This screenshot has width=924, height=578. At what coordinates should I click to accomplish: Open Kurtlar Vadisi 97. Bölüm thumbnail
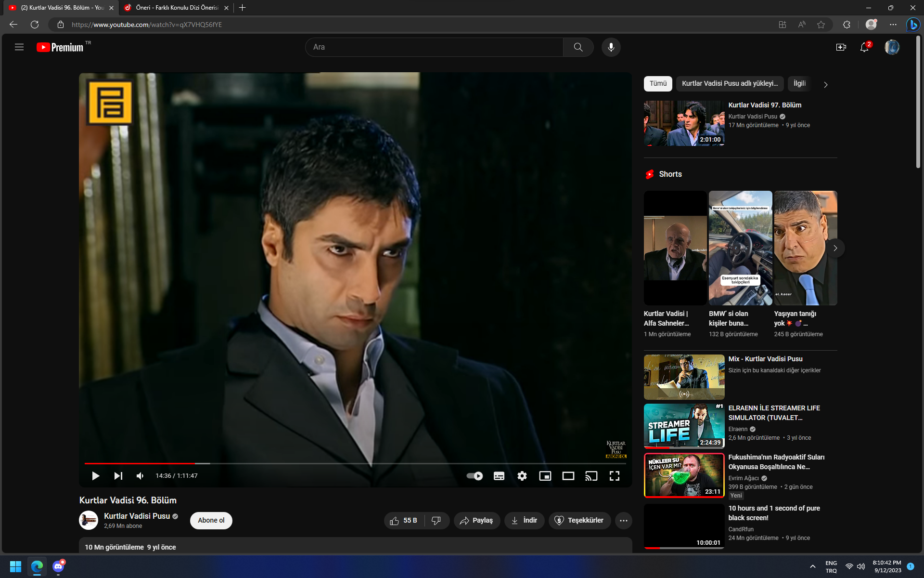click(x=684, y=123)
